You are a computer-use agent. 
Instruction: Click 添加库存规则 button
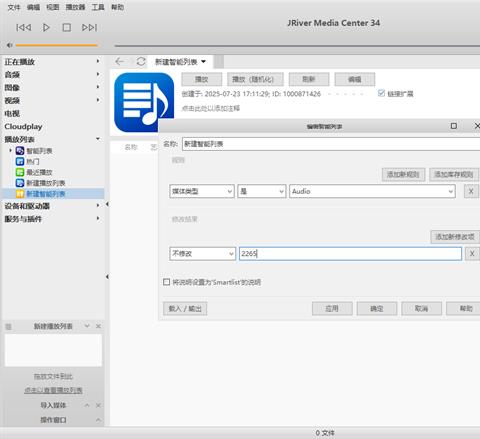coord(454,174)
